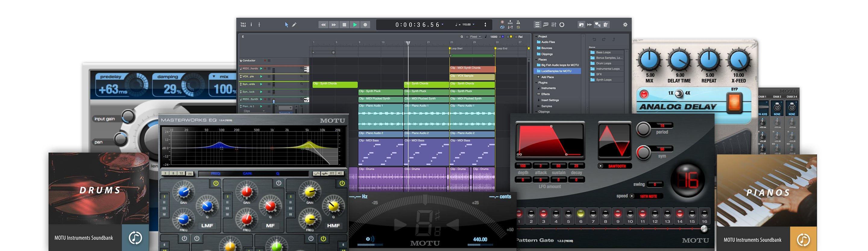This screenshot has height=251, width=868.
Task: Click Add Place in the browser
Action: click(547, 77)
